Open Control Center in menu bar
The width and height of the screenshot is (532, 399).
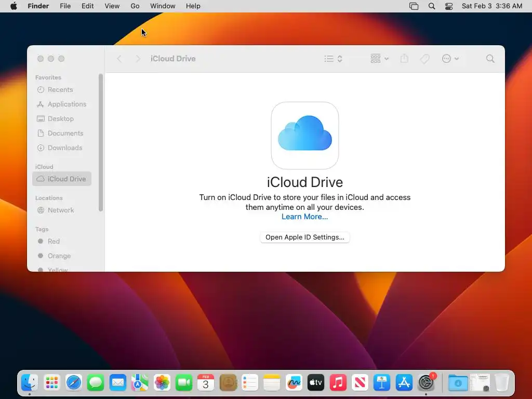[x=449, y=6]
